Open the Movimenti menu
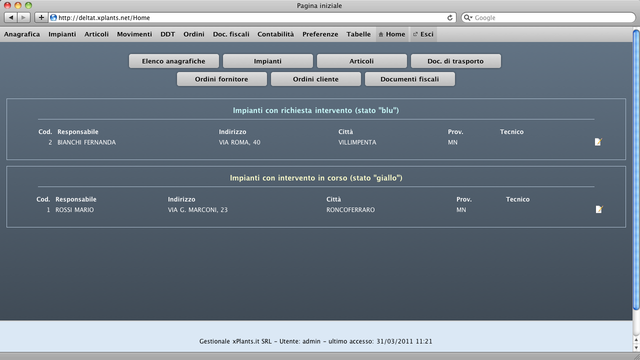 (x=134, y=34)
